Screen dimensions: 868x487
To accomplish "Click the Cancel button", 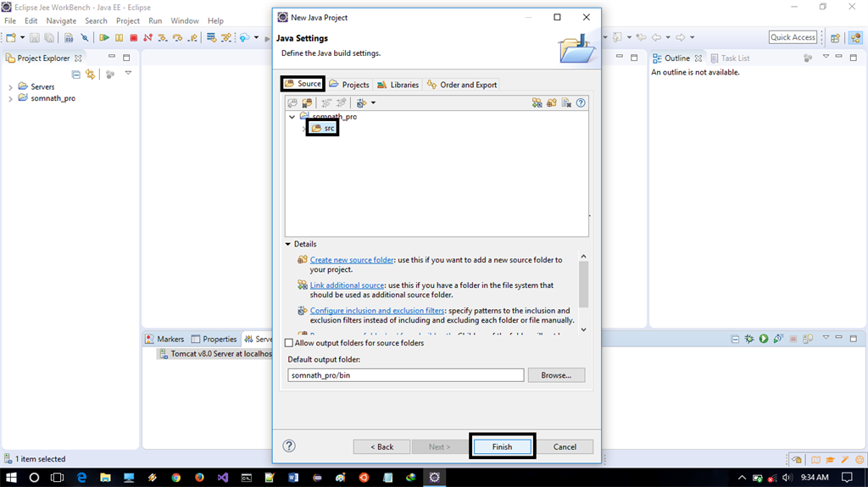I will pos(565,446).
